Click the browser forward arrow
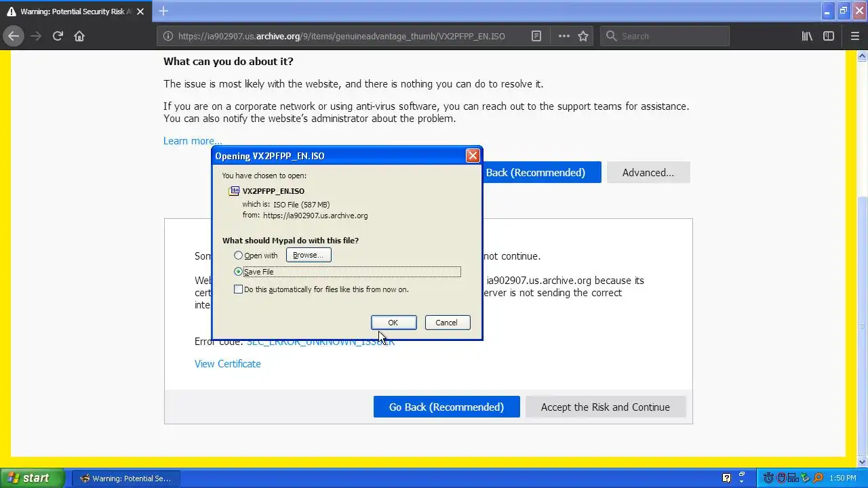 (36, 36)
